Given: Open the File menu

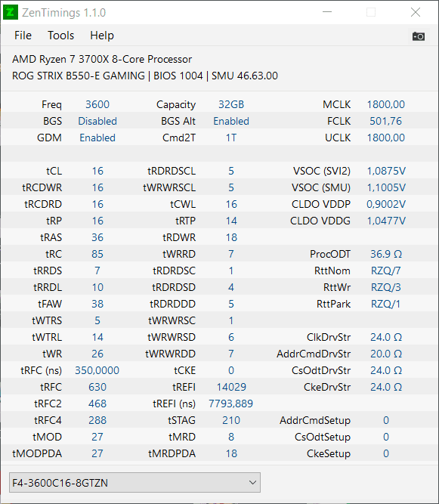Looking at the screenshot, I should coord(23,36).
